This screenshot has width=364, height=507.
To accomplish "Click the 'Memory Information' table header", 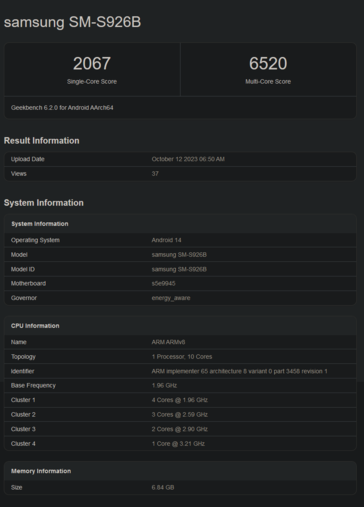I will click(41, 471).
